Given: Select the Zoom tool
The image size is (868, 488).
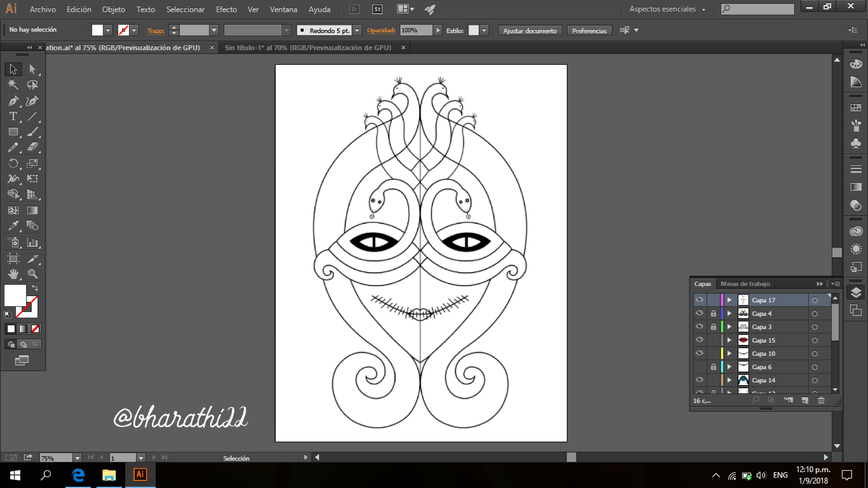Looking at the screenshot, I should click(x=32, y=274).
